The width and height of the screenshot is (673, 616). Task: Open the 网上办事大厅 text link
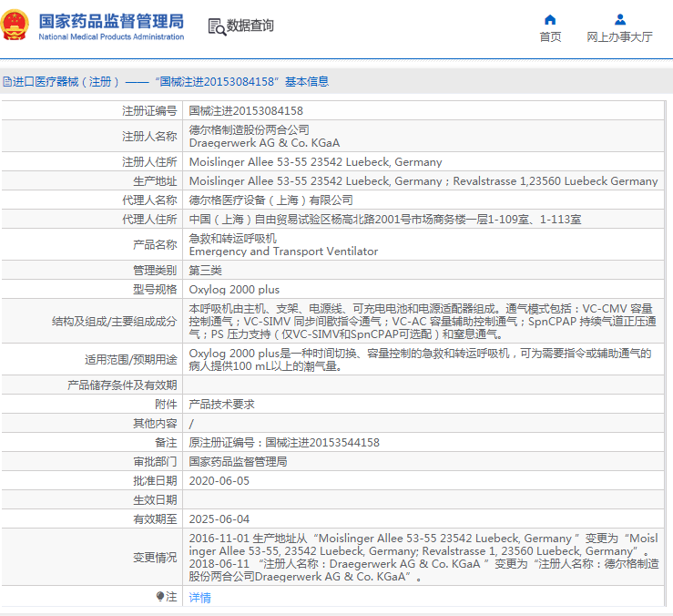click(x=619, y=37)
